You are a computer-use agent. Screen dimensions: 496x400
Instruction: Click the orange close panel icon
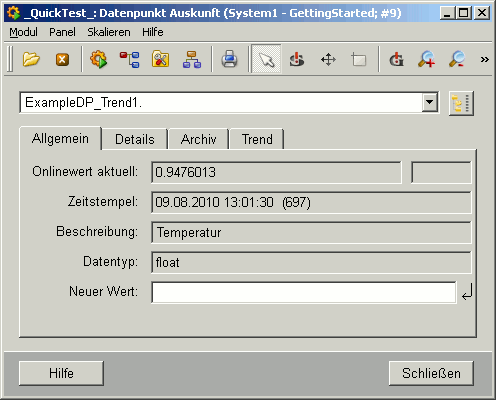(62, 60)
